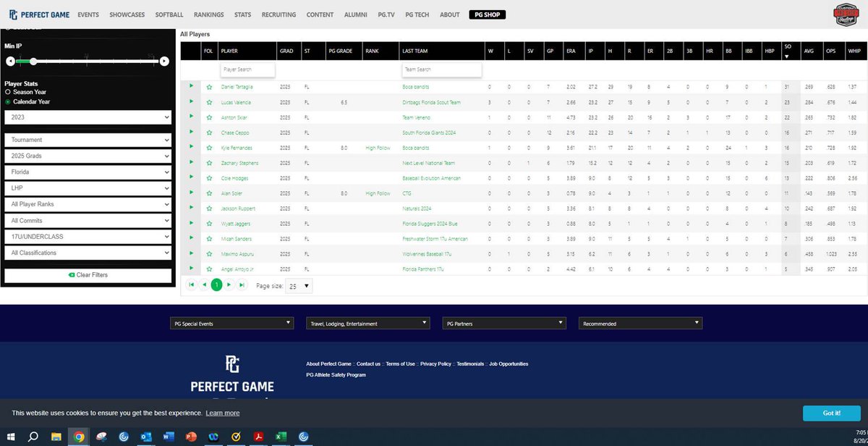Switch to Google Chrome in the taskbar
Viewport: 868px width, 446px height.
pos(78,437)
